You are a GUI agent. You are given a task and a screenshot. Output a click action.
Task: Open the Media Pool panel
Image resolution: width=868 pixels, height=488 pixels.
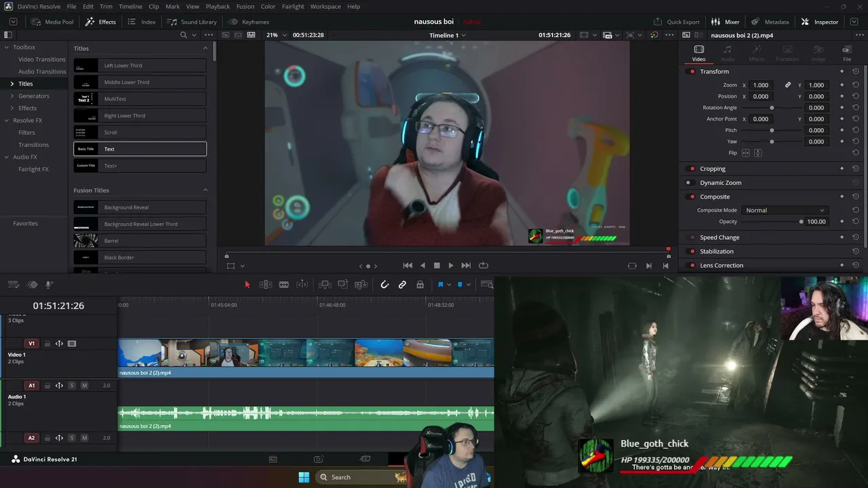52,22
